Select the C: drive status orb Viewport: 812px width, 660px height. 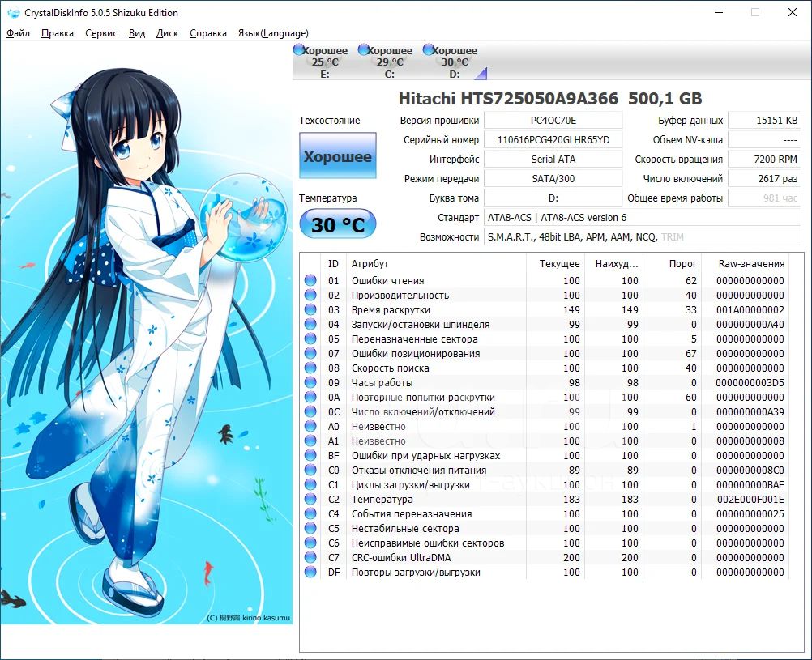point(364,49)
